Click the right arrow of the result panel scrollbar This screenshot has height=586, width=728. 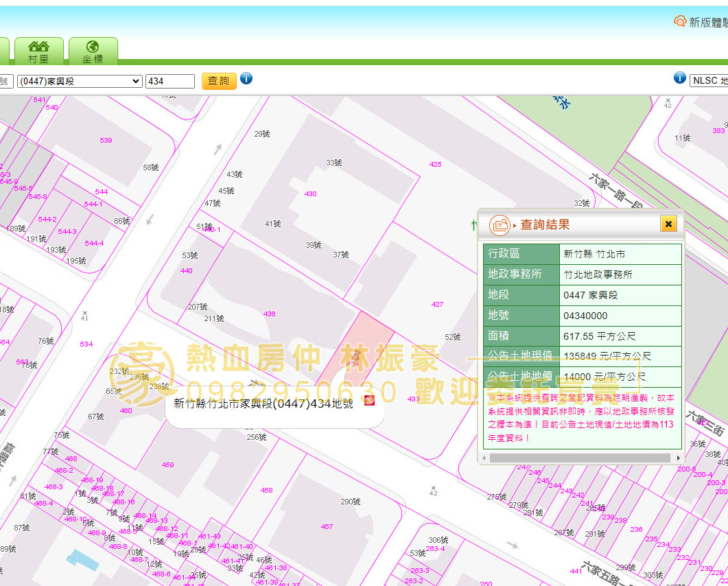pos(677,456)
